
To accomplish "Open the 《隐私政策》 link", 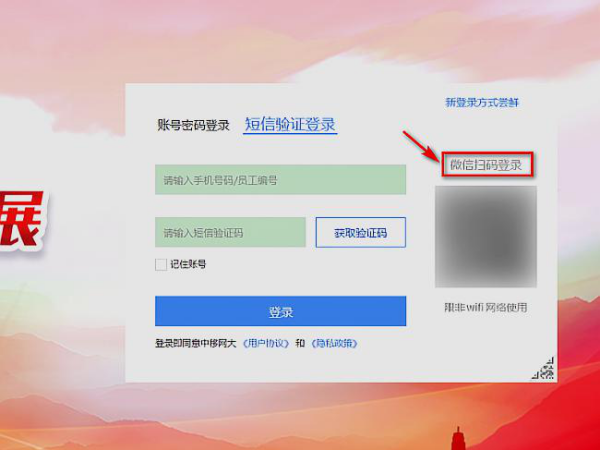I will coord(334,343).
